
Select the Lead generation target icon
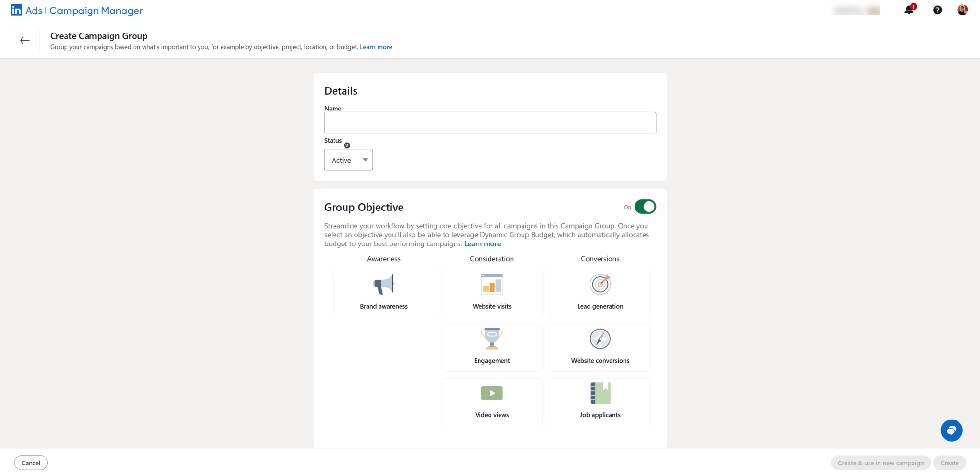click(600, 284)
